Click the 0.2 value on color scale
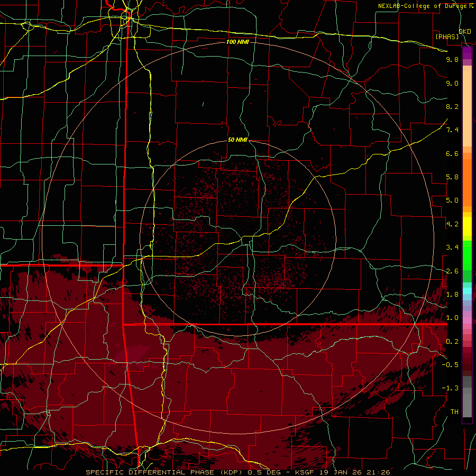476x476 pixels. [x=452, y=342]
